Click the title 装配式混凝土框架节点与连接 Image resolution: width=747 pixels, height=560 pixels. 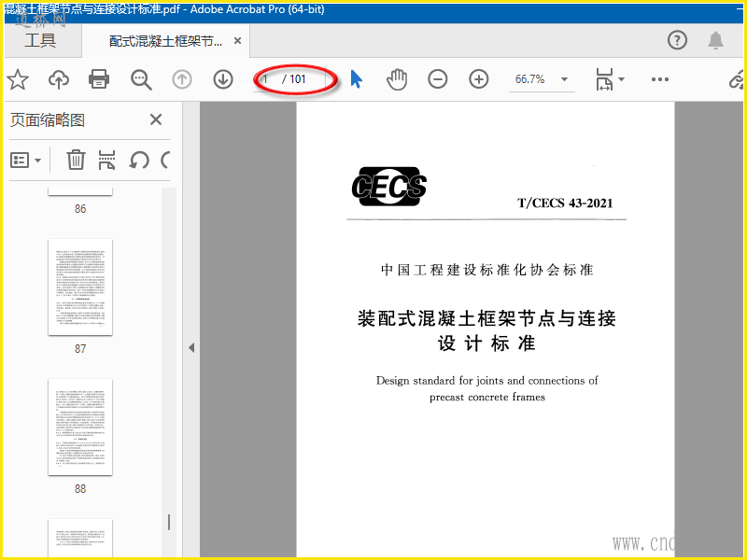[x=486, y=318]
